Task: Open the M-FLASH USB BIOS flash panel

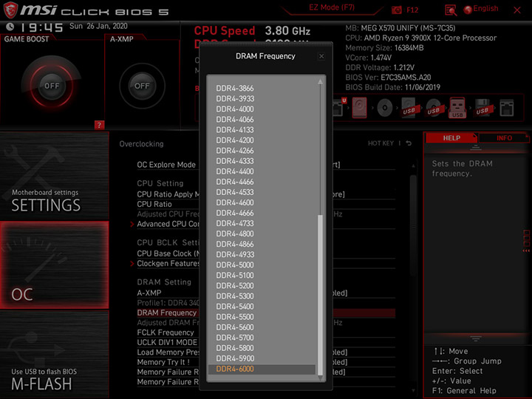Action: (x=54, y=355)
